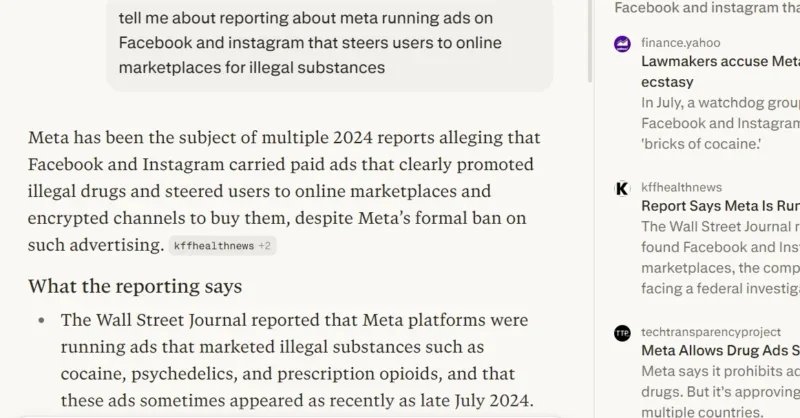Click the 'In July, a watchdog group' snippet

point(720,103)
